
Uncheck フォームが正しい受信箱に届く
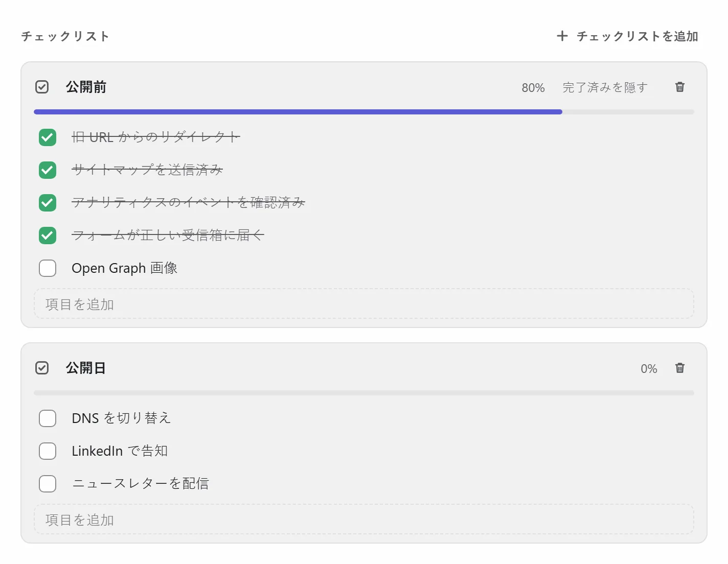[48, 236]
